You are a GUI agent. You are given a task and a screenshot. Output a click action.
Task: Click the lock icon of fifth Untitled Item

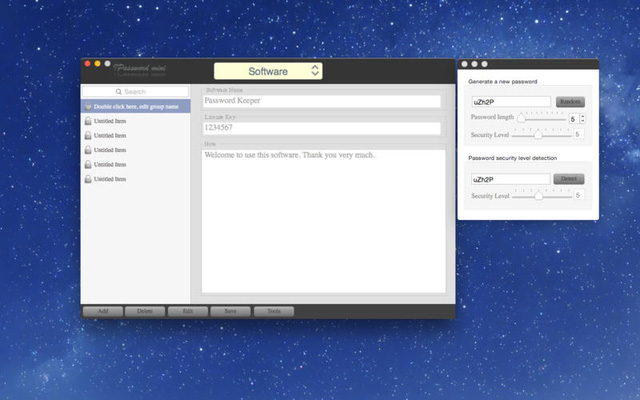88,179
